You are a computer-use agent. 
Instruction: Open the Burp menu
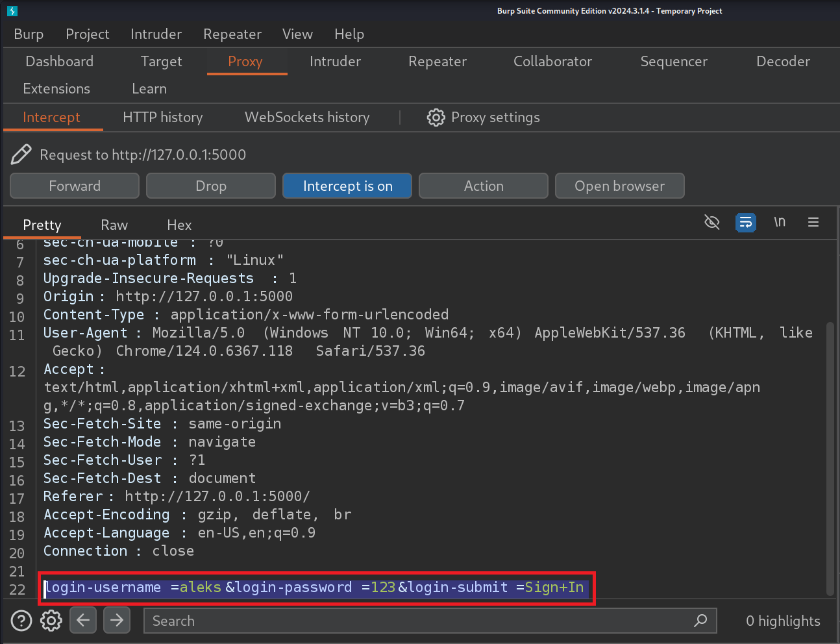coord(29,34)
